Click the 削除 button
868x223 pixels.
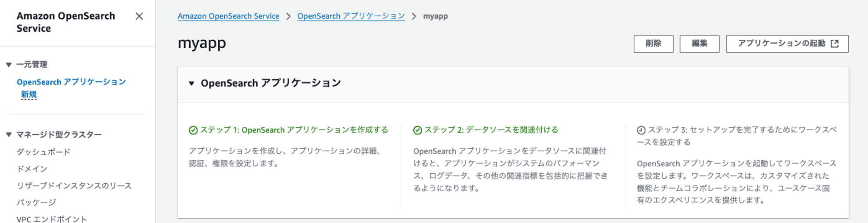point(653,43)
